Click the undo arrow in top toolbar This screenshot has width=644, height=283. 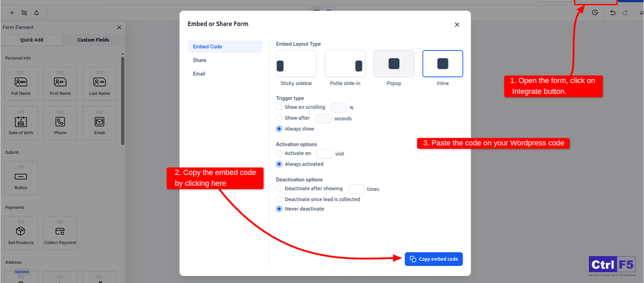612,13
